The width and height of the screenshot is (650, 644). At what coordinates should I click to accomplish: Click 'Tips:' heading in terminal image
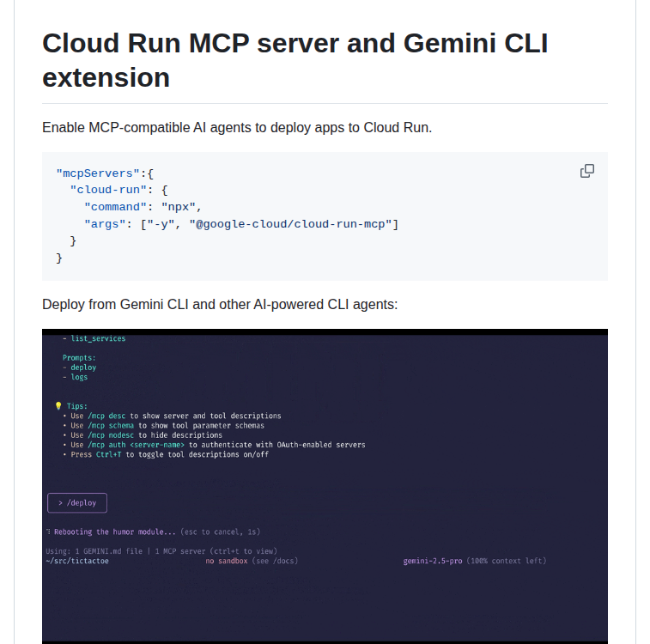(x=76, y=406)
